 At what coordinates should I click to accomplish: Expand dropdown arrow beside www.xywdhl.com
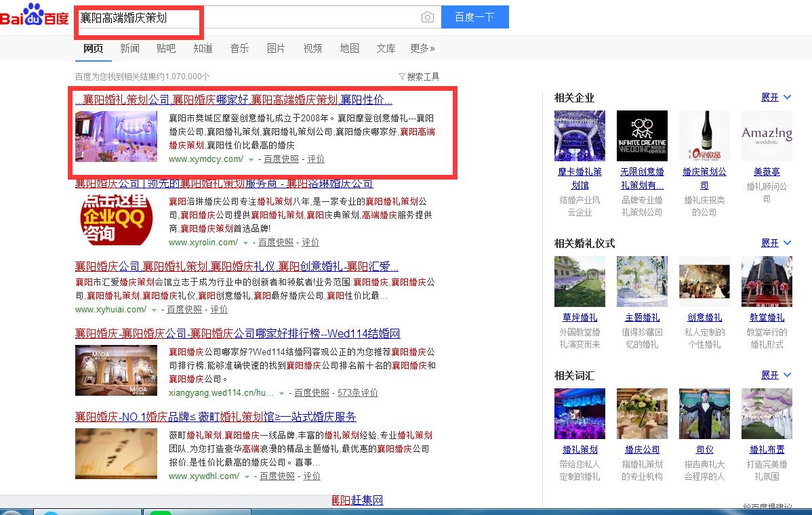tap(247, 476)
